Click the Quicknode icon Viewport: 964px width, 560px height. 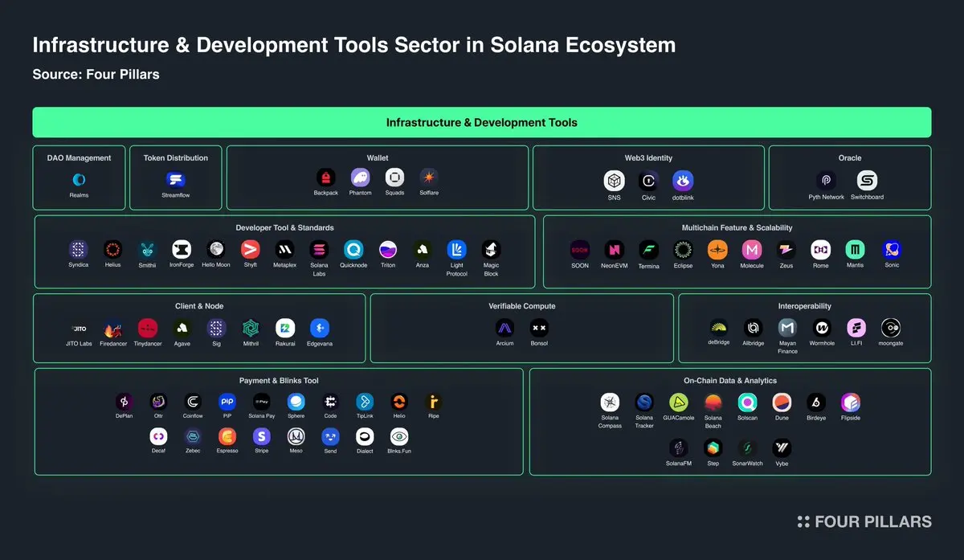click(353, 249)
